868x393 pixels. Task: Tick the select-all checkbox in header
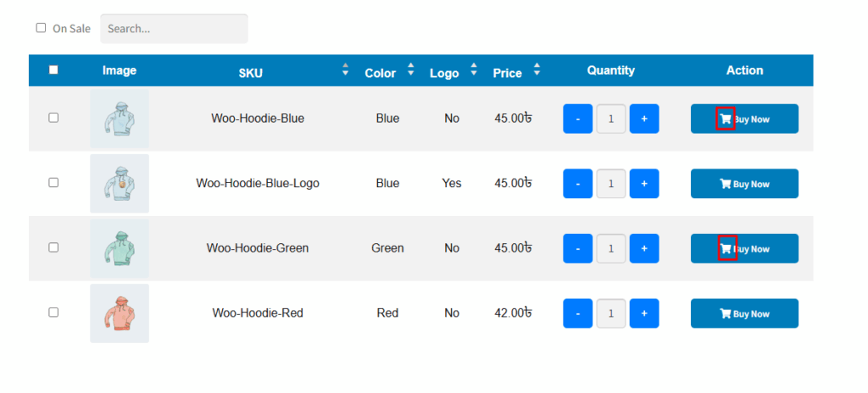[53, 69]
